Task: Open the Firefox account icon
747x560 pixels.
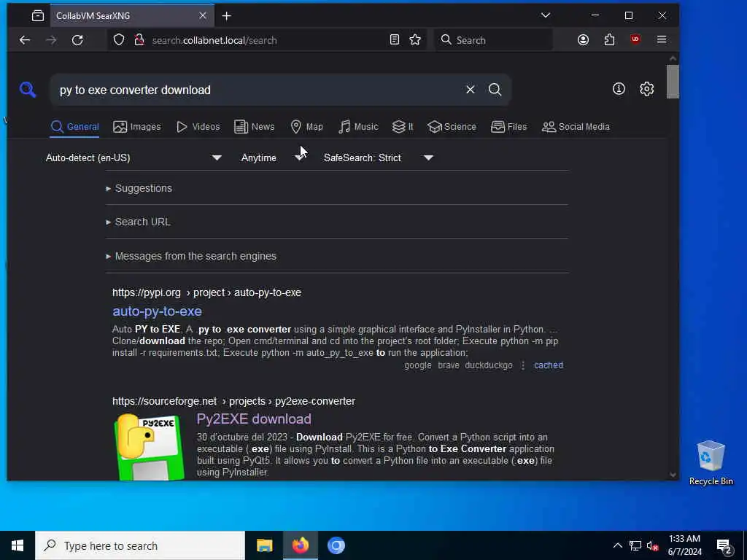Action: (x=583, y=40)
